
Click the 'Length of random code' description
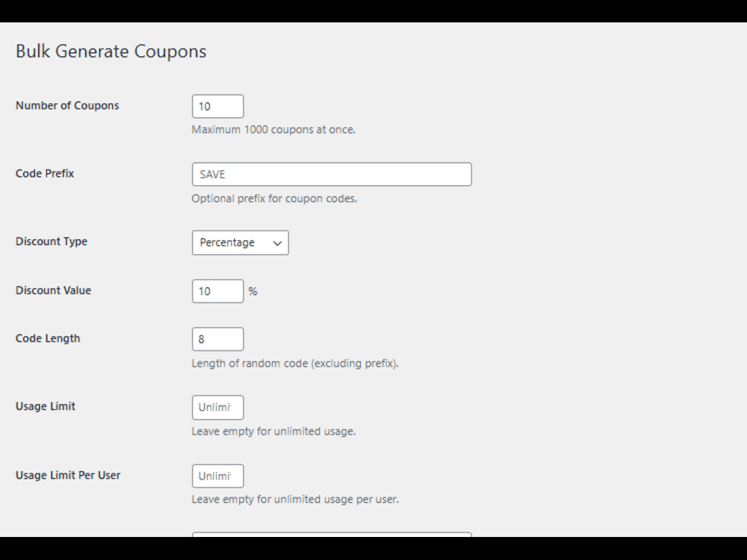[295, 363]
